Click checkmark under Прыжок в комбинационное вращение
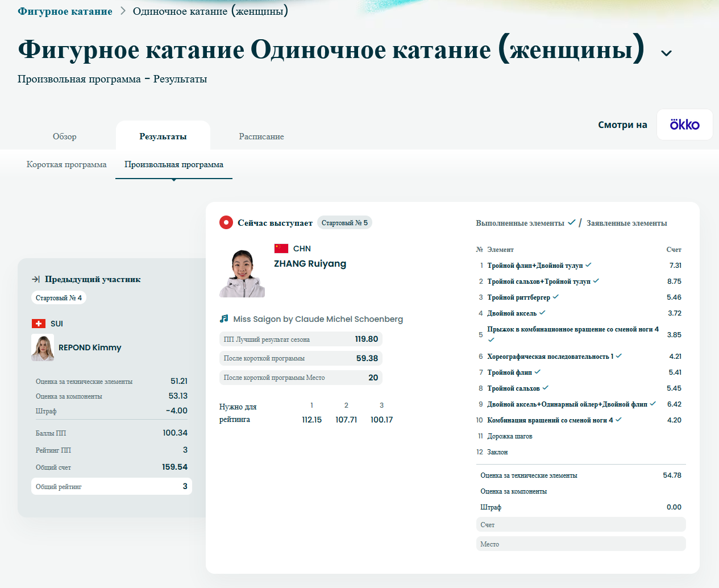The width and height of the screenshot is (719, 588). click(x=491, y=340)
